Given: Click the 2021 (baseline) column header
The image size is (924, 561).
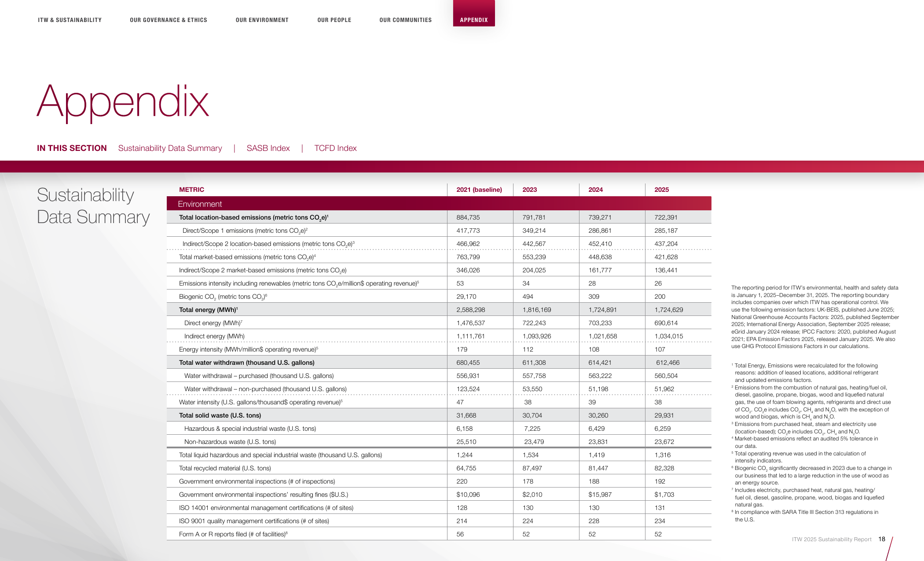Looking at the screenshot, I should (479, 190).
